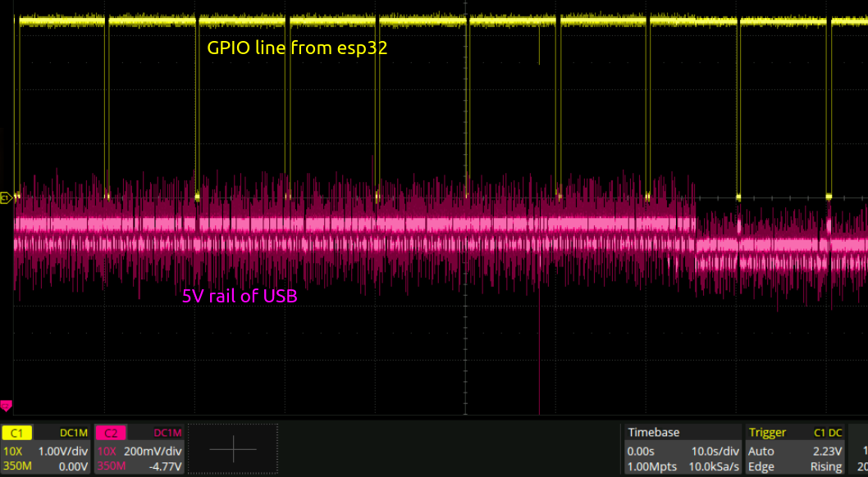The width and height of the screenshot is (868, 477).
Task: Toggle C1 DC1M coupling setting
Action: [x=74, y=433]
